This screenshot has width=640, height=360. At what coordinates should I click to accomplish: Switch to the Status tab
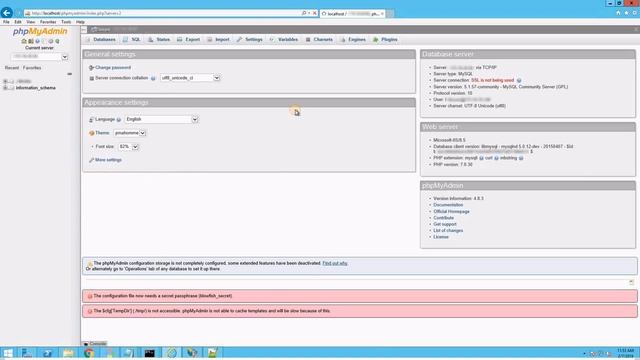click(159, 40)
